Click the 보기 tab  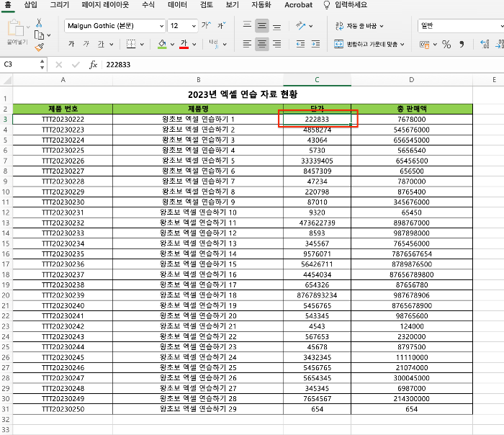[232, 5]
